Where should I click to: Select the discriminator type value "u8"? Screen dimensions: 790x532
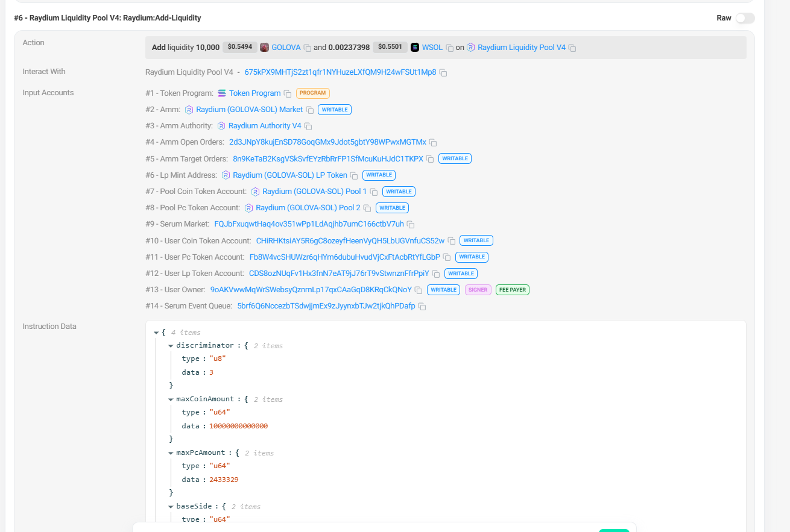tap(218, 358)
